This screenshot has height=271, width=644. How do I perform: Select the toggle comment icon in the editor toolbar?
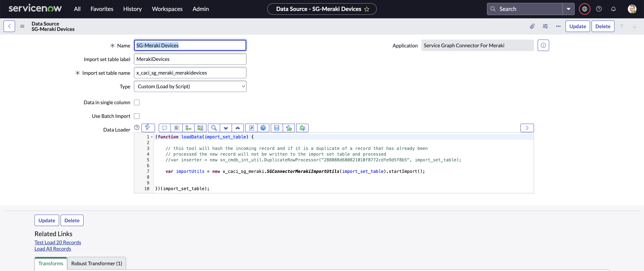164,128
